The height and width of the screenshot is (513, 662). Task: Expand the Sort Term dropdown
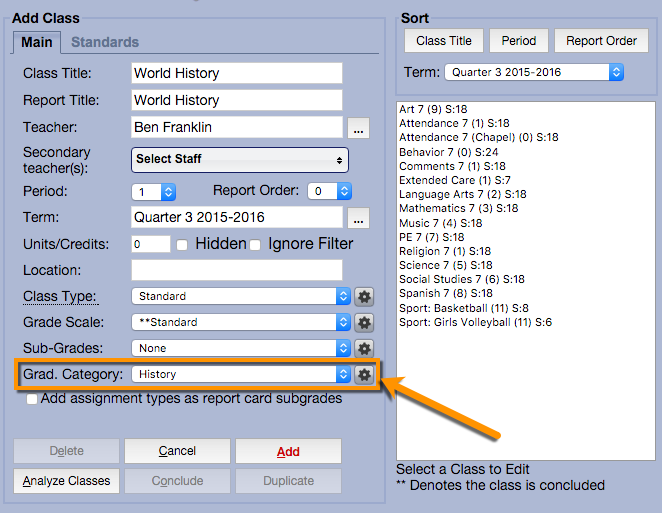535,73
